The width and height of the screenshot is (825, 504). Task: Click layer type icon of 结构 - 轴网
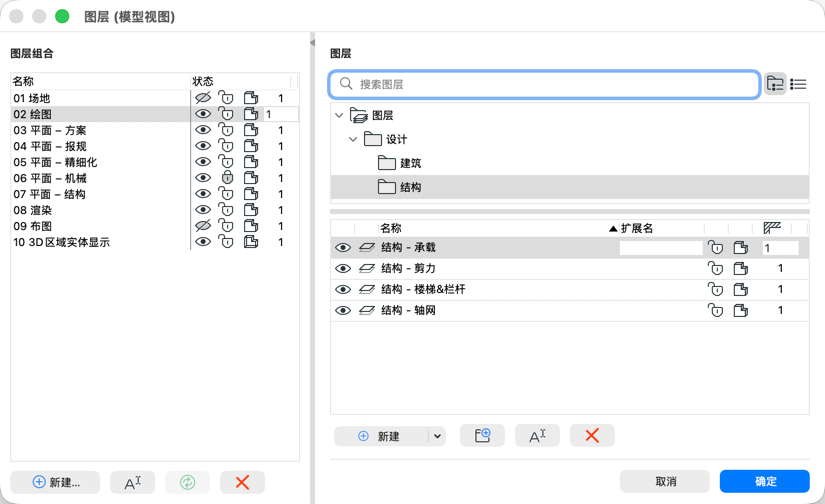367,310
